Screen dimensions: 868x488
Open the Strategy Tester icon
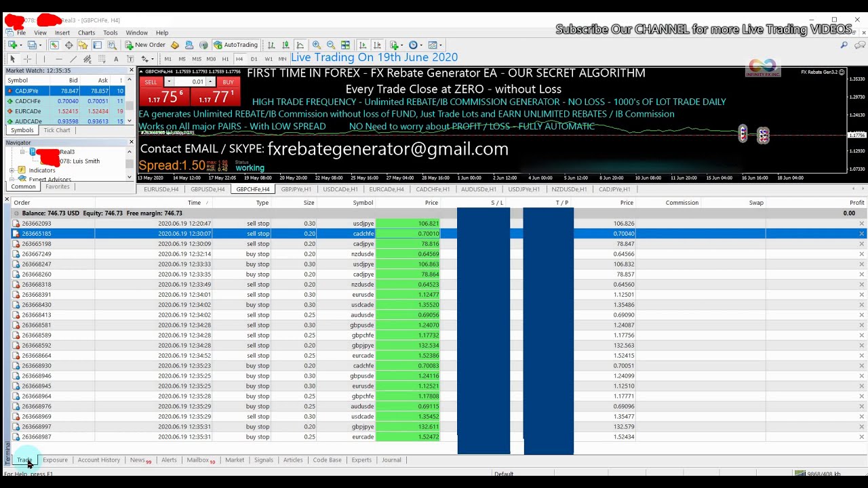pyautogui.click(x=112, y=45)
